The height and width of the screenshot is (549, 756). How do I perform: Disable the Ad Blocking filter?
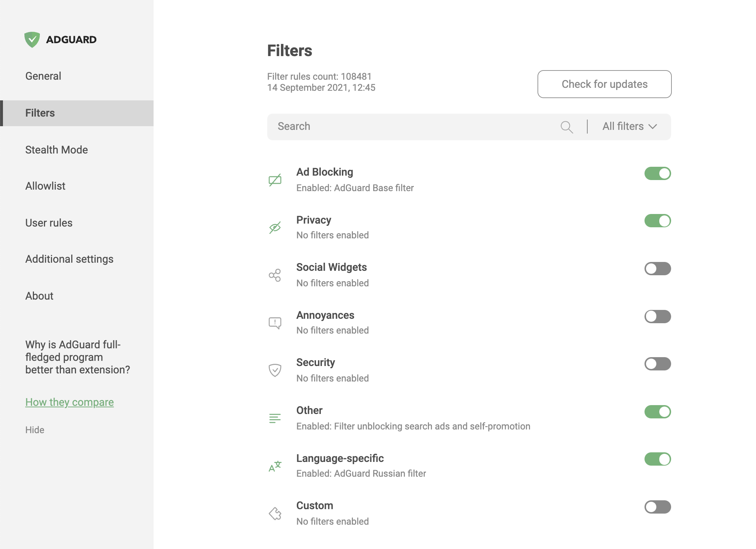pyautogui.click(x=657, y=173)
